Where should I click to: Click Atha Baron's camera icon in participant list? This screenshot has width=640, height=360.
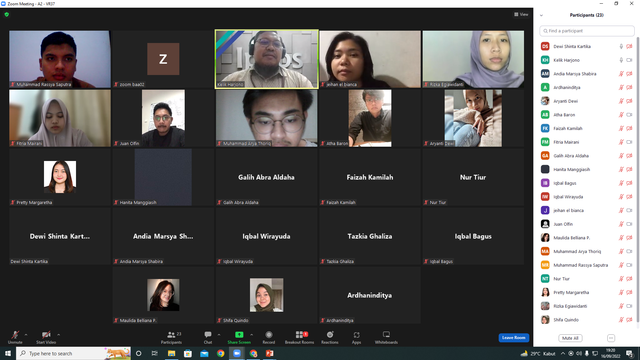(x=629, y=115)
